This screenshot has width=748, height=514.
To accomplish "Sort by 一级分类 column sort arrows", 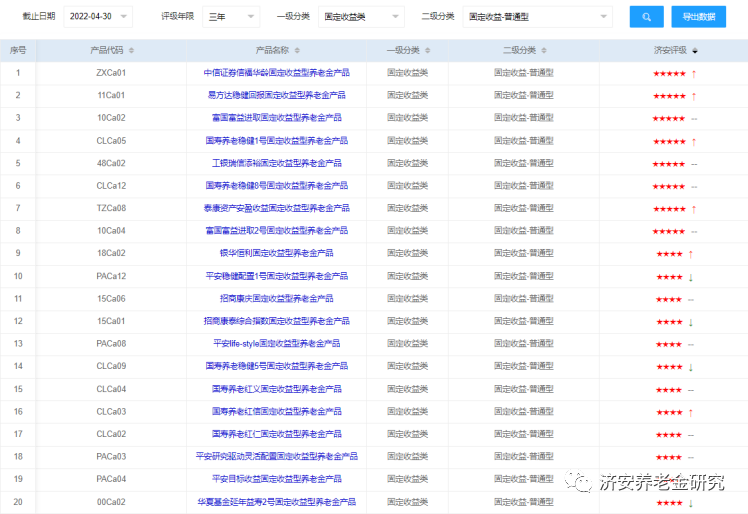I will 427,51.
